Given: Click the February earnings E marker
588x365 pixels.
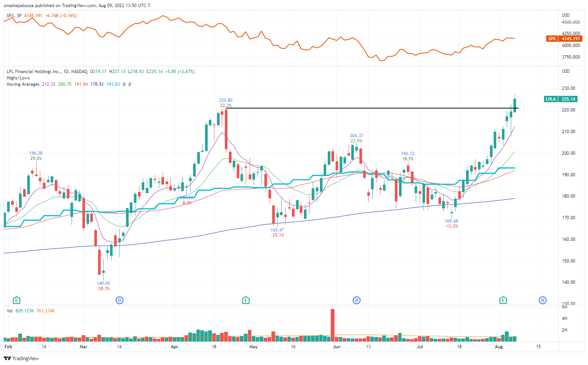Looking at the screenshot, I should coord(16,300).
